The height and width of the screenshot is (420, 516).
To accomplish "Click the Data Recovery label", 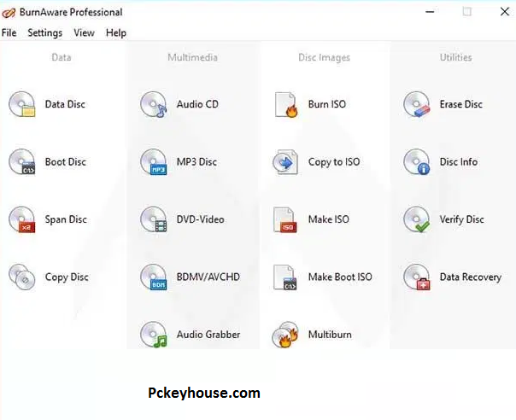I will [x=471, y=277].
